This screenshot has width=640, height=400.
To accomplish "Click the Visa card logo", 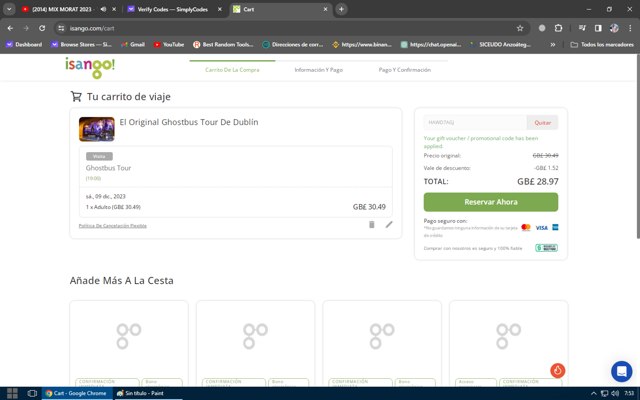I will click(541, 228).
